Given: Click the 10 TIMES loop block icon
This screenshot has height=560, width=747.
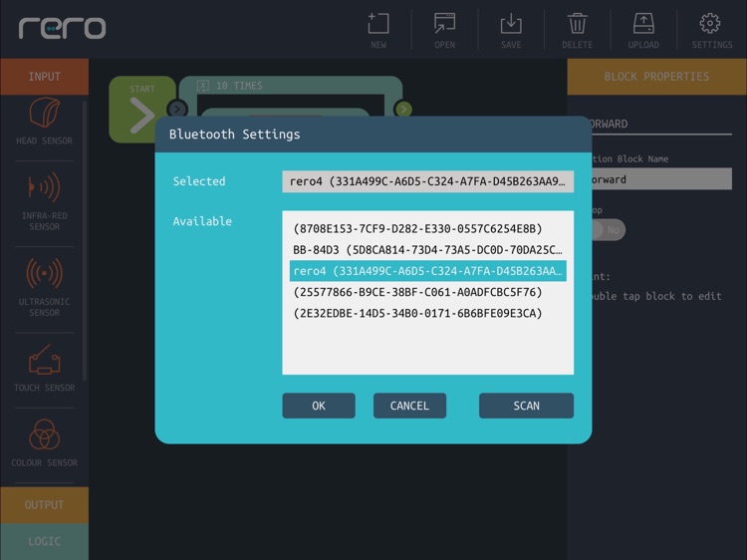Looking at the screenshot, I should point(203,86).
